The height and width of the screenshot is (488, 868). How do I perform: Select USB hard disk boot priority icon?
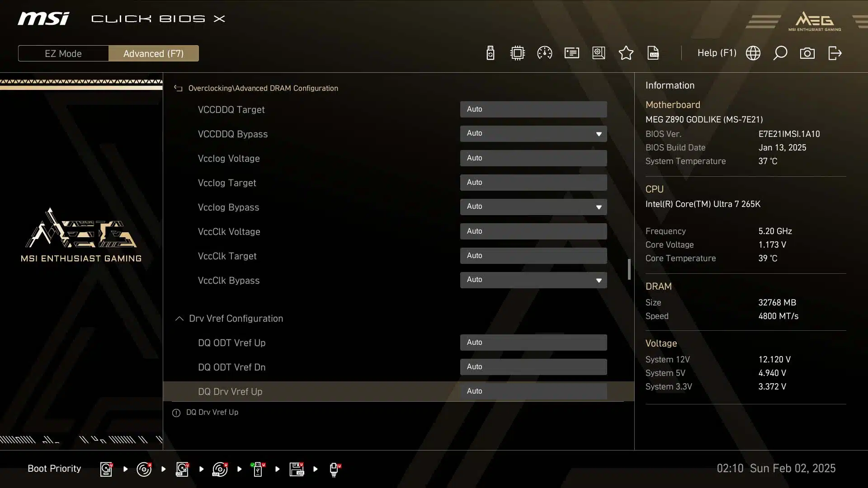click(182, 469)
